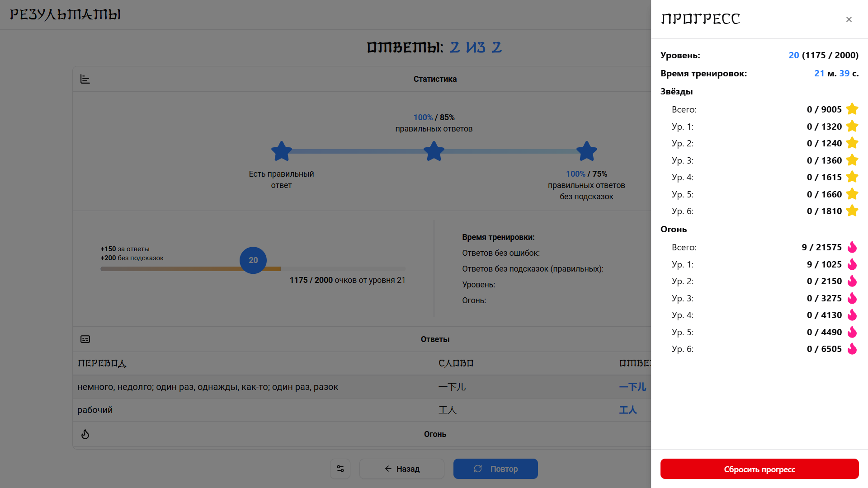Image resolution: width=868 pixels, height=488 pixels.
Task: Open the answer link 一下儿 in the results table
Action: (632, 387)
